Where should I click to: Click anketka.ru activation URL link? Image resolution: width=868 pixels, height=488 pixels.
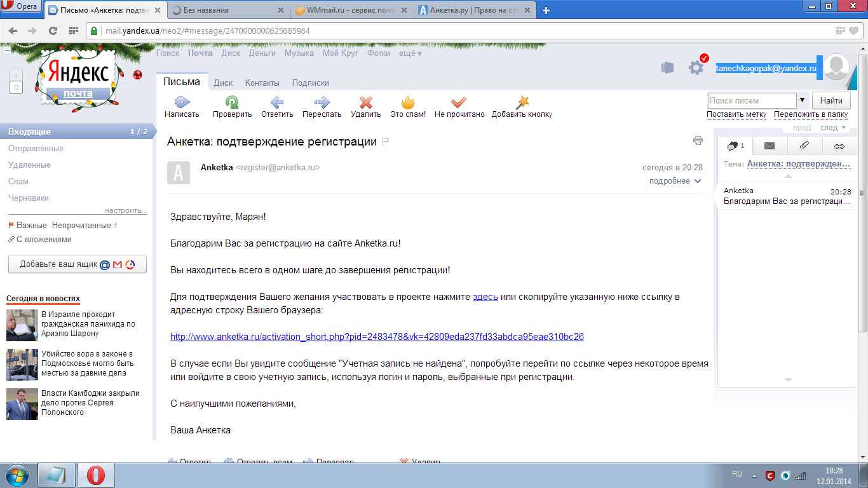click(x=377, y=337)
